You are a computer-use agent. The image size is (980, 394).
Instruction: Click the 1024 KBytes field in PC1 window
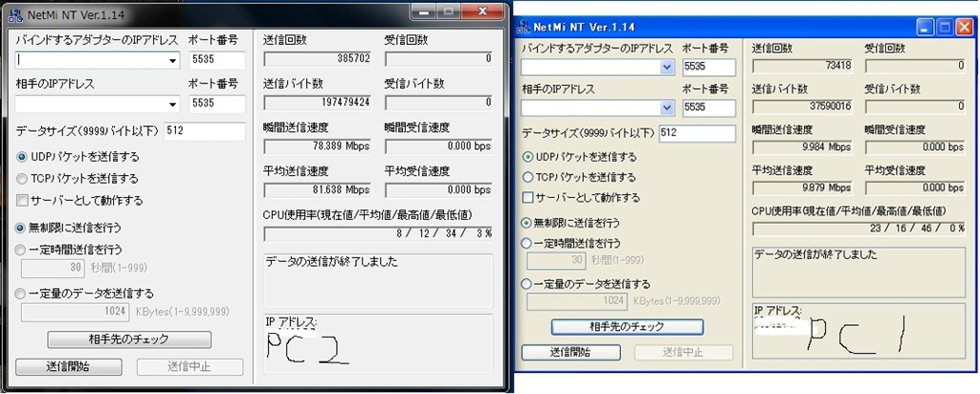tap(577, 301)
